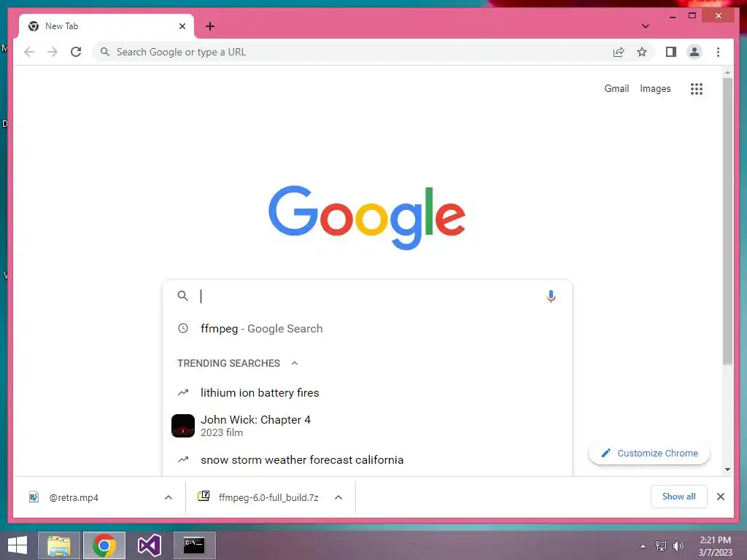Open the Google apps grid
Image resolution: width=747 pixels, height=560 pixels.
pyautogui.click(x=697, y=88)
